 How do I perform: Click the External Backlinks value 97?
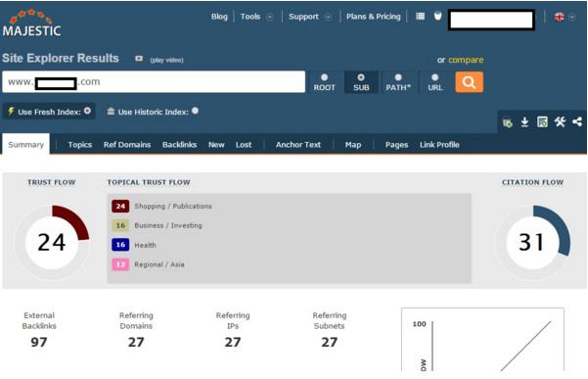[x=39, y=342]
